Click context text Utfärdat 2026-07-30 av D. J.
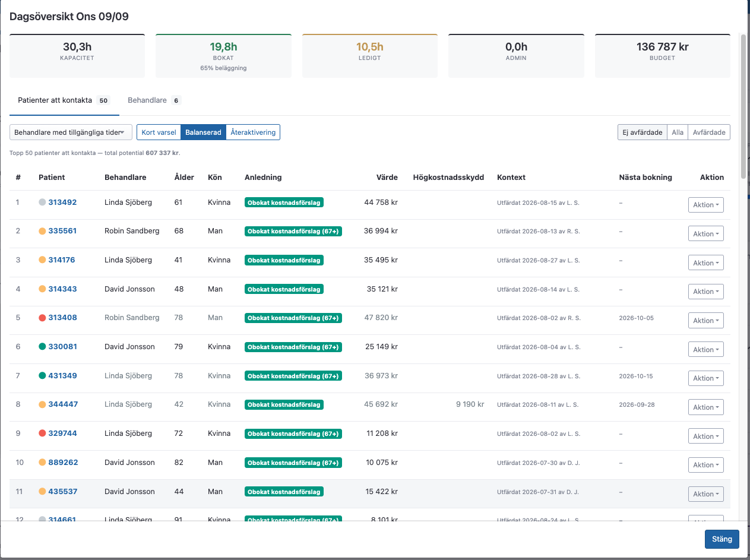Viewport: 750px width, 560px height. [x=538, y=463]
